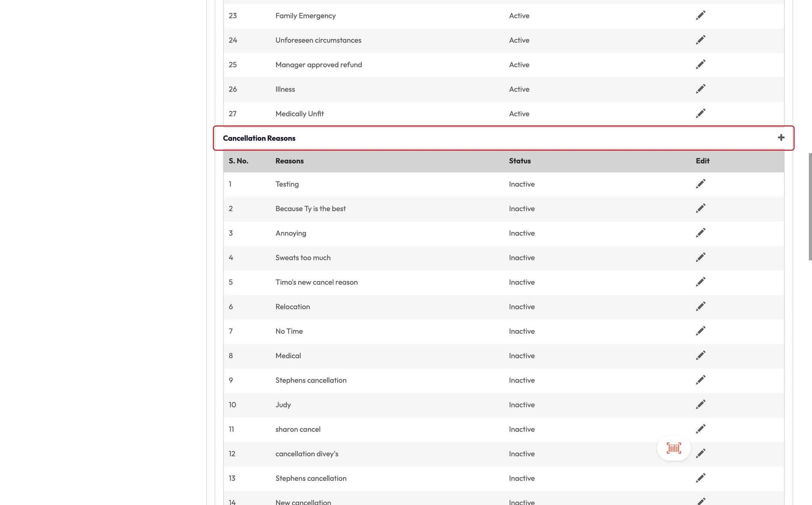Screen dimensions: 812x505
Task: Edit the cancellation divey's reason
Action: tap(700, 454)
